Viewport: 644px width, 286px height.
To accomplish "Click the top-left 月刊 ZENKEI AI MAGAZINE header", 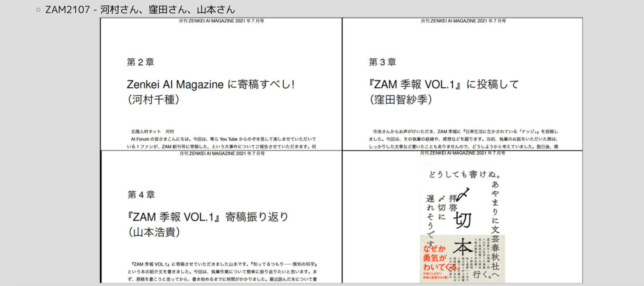I will [x=221, y=21].
